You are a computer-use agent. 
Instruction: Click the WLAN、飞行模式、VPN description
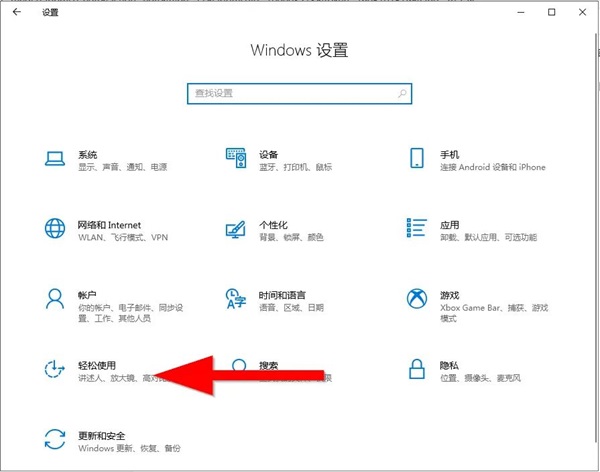(x=123, y=237)
